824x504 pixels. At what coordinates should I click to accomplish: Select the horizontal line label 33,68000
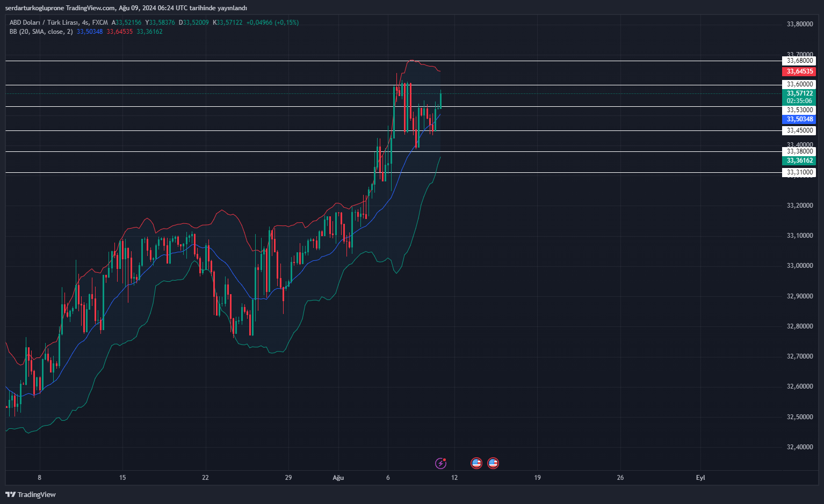click(799, 61)
